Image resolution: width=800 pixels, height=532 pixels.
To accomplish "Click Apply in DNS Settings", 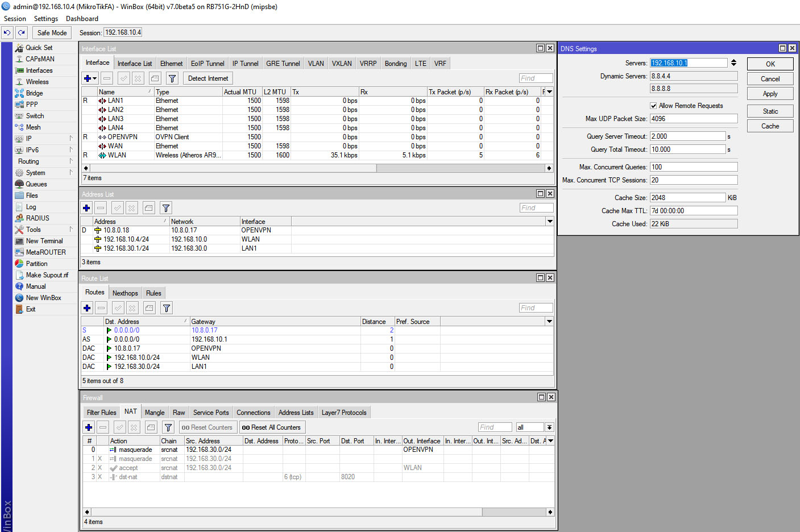I will pos(770,94).
